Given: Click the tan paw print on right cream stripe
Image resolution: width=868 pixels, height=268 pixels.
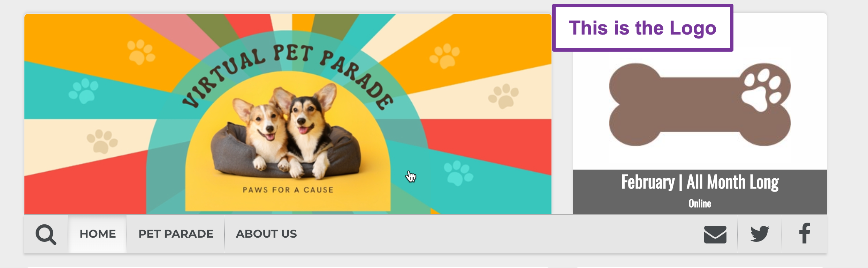Looking at the screenshot, I should (x=503, y=96).
